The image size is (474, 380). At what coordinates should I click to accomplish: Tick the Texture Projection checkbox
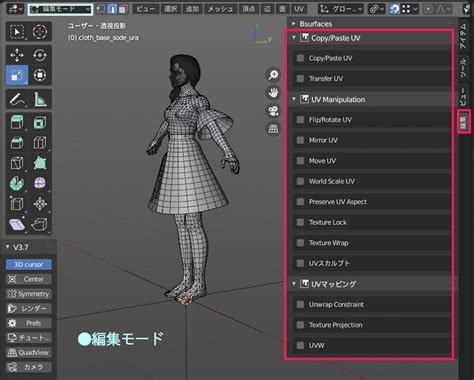tap(300, 325)
